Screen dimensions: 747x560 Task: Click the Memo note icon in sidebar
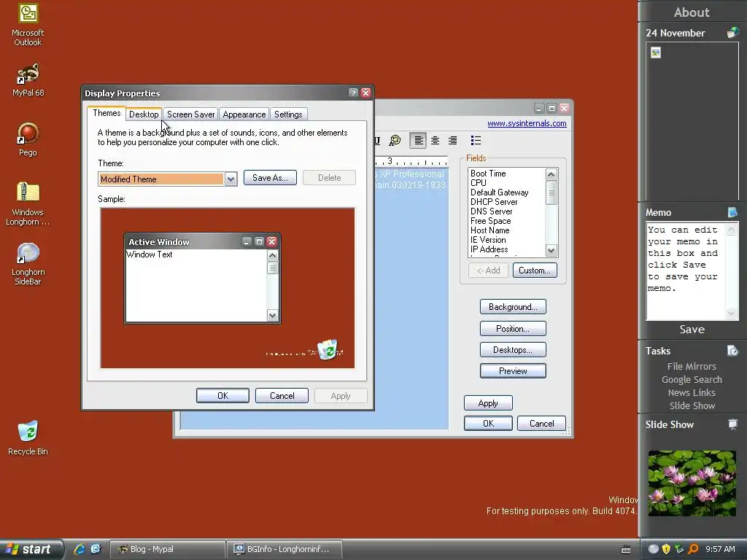(x=732, y=212)
